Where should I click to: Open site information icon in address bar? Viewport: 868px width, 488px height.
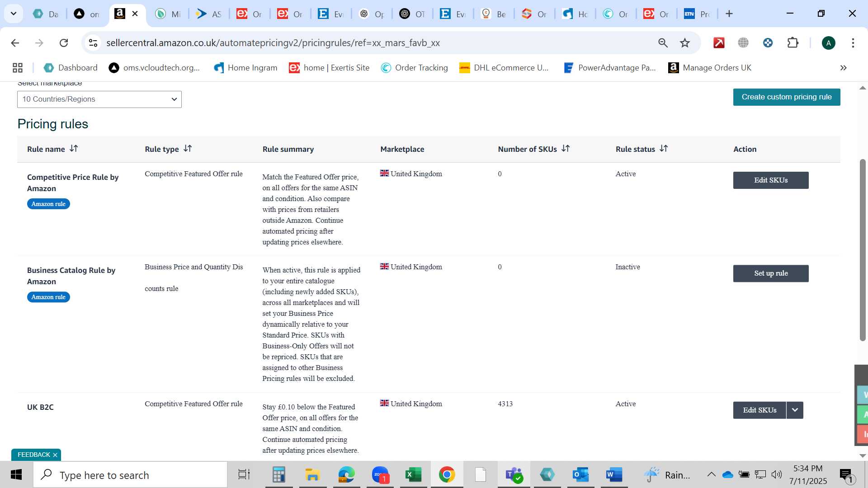click(93, 43)
